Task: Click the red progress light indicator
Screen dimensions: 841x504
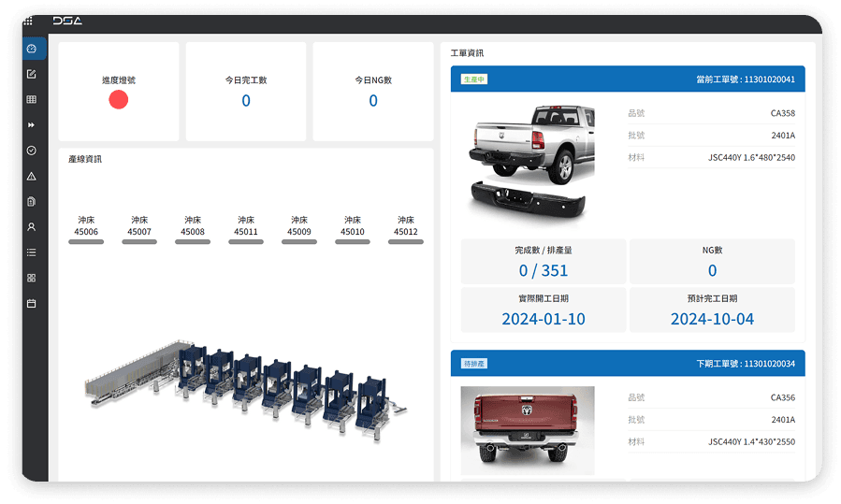Action: coord(119,100)
